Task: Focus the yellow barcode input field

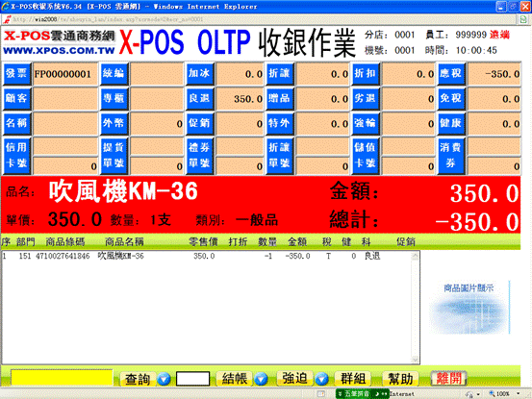Action: pos(62,378)
